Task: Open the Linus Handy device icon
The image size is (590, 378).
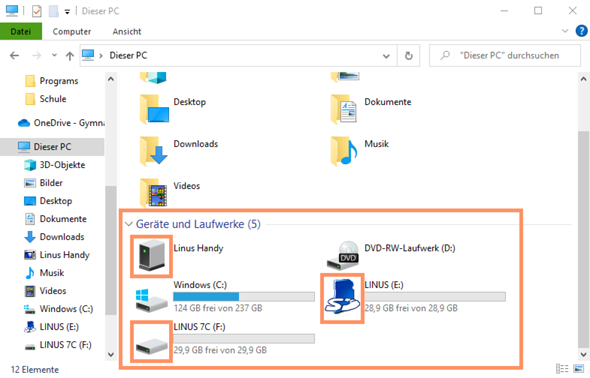Action: [x=152, y=256]
